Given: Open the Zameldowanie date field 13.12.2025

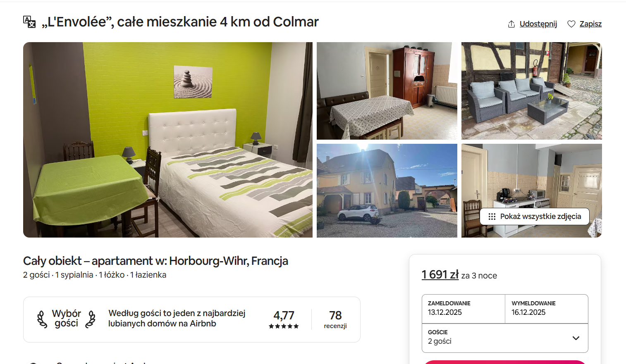Looking at the screenshot, I should click(464, 309).
